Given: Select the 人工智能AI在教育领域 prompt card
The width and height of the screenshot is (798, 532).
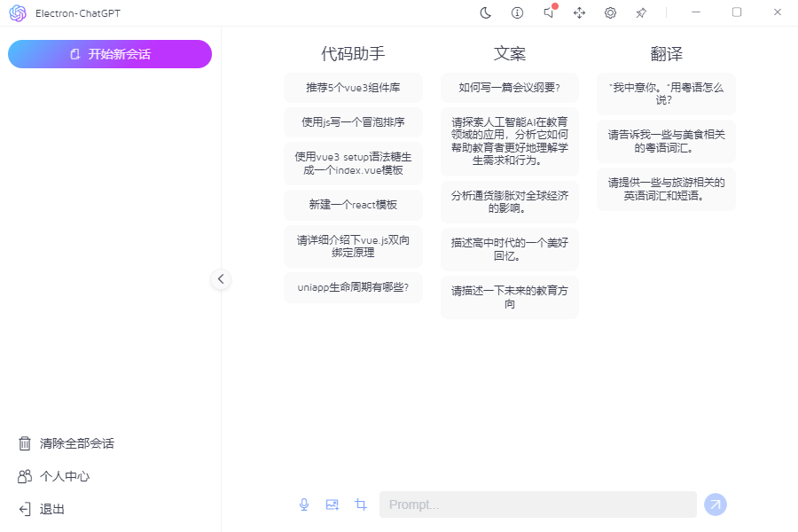Looking at the screenshot, I should point(510,142).
